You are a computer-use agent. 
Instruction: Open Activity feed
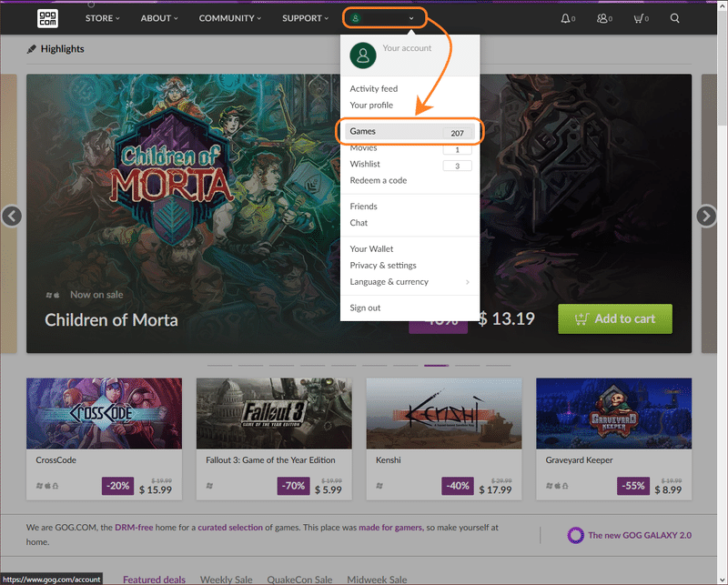click(x=374, y=88)
